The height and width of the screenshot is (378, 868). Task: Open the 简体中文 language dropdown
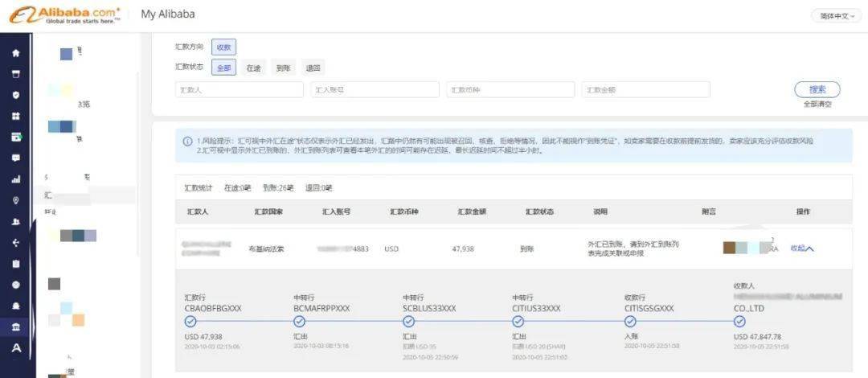837,15
